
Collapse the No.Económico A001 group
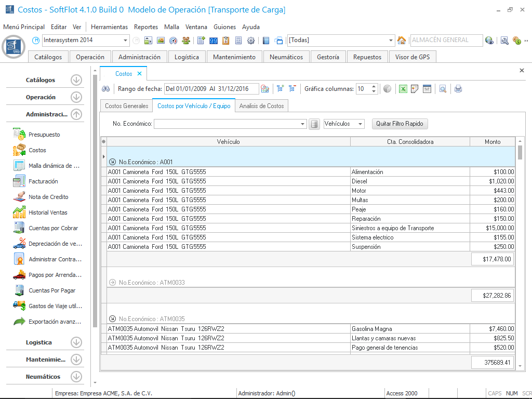[112, 162]
